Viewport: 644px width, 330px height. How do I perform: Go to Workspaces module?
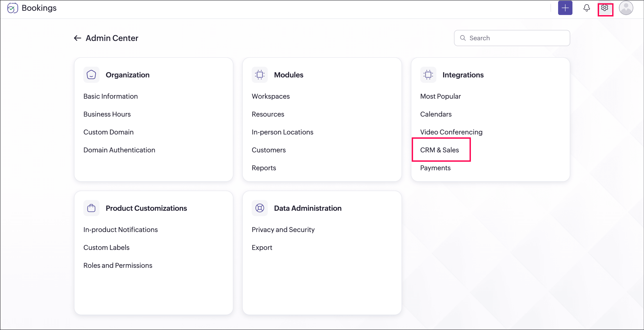270,96
